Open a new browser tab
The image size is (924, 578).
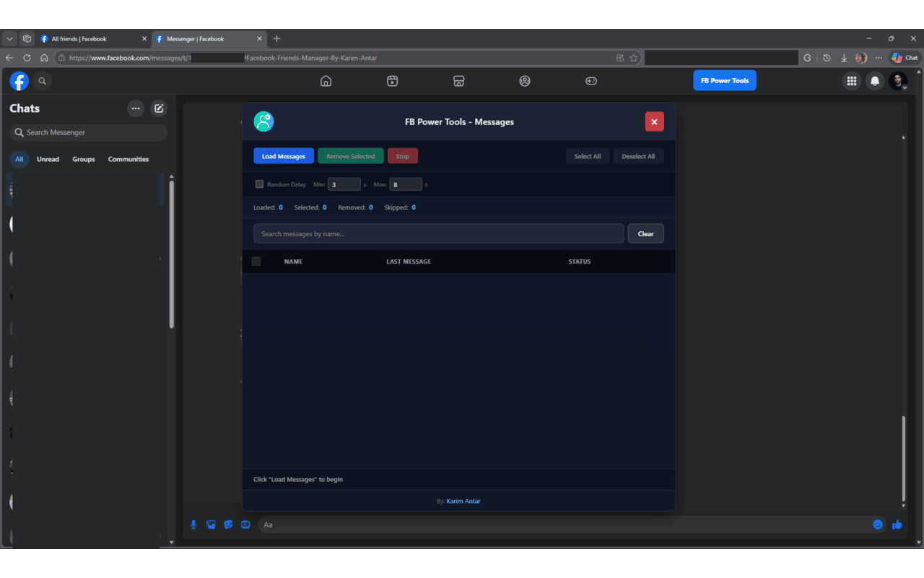click(276, 39)
